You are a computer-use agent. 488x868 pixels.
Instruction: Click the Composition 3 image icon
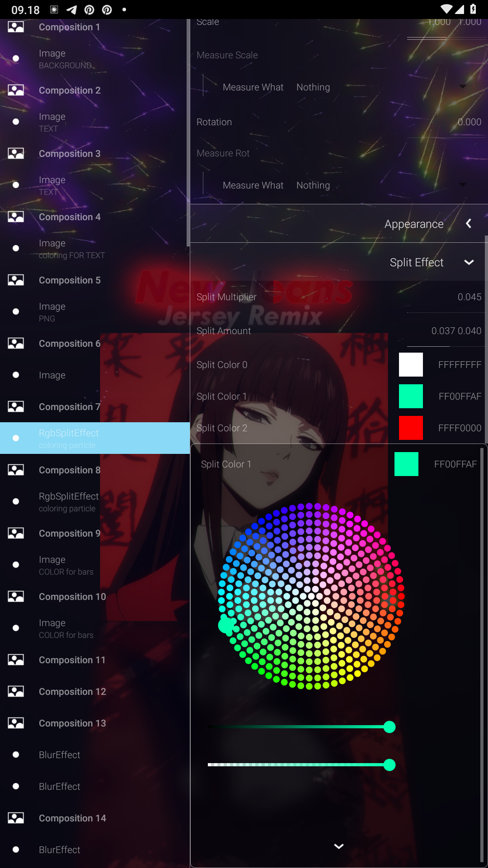(x=16, y=154)
